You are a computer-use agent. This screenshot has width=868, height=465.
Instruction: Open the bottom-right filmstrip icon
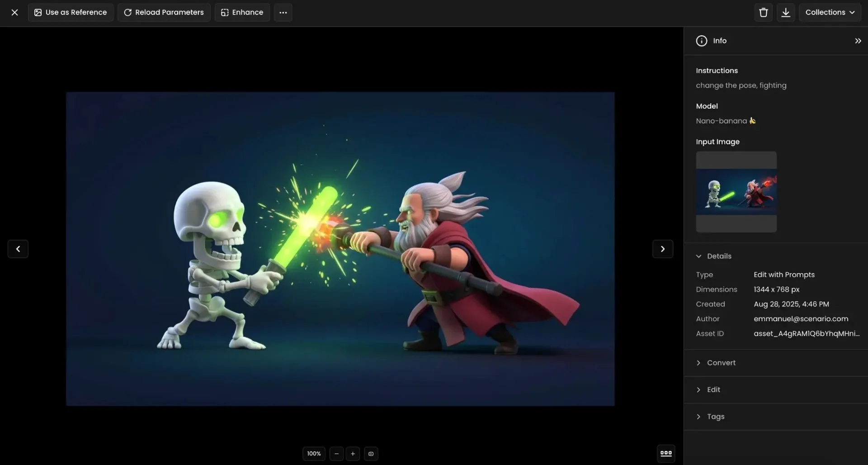[666, 453]
